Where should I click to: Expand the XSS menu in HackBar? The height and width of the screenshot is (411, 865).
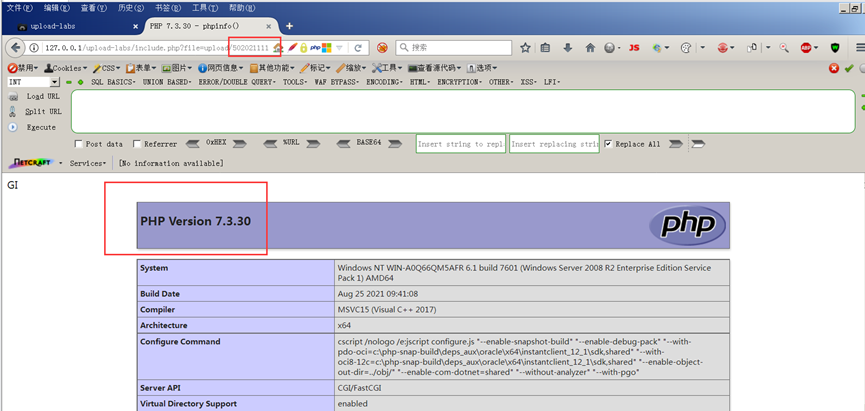pos(529,82)
